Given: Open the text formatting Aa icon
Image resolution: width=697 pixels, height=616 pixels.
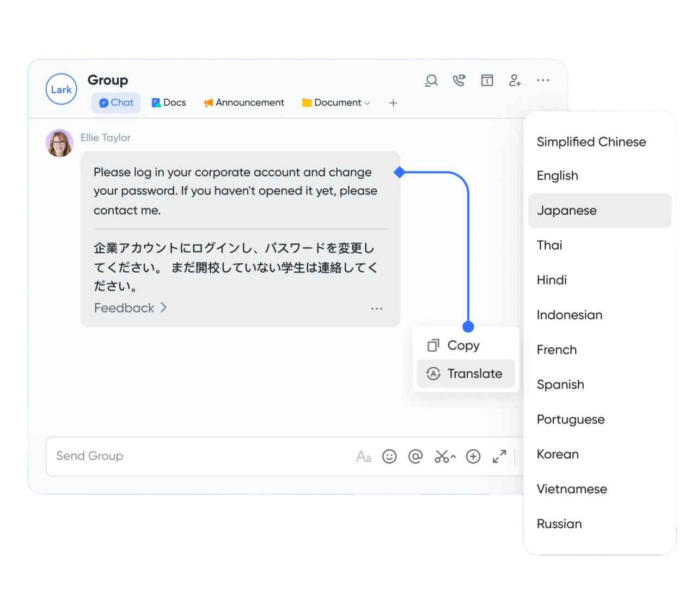Looking at the screenshot, I should (x=363, y=456).
